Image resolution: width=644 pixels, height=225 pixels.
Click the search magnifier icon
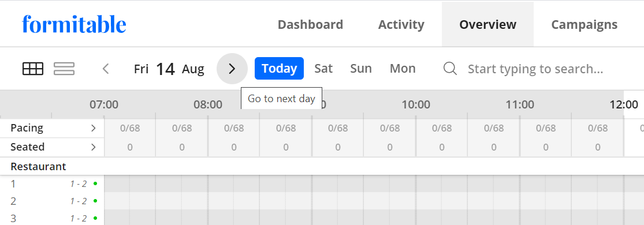click(450, 69)
